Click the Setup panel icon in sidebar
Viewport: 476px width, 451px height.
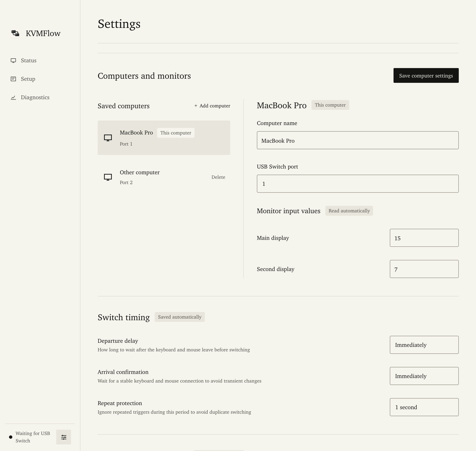pos(14,79)
